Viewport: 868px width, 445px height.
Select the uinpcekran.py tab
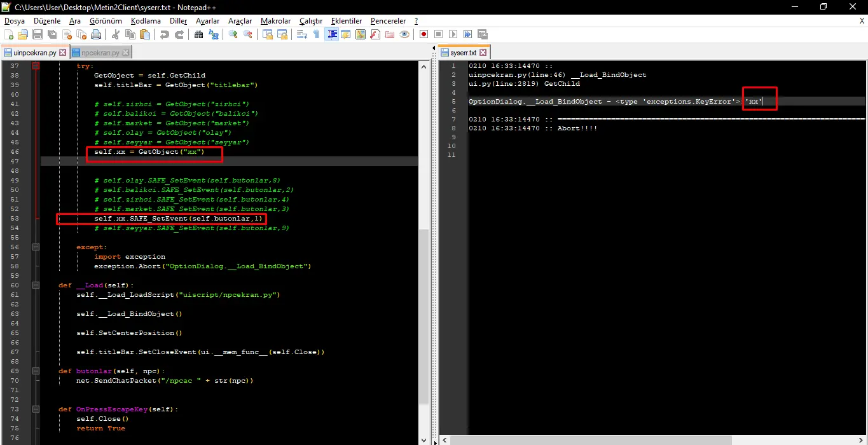click(34, 53)
